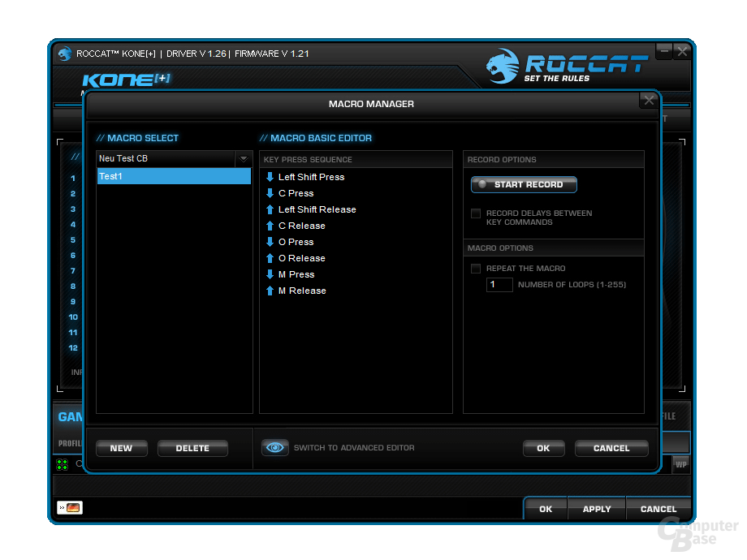This screenshot has width=747, height=560.
Task: Click the down arrow icon beside C Press
Action: coord(270,193)
